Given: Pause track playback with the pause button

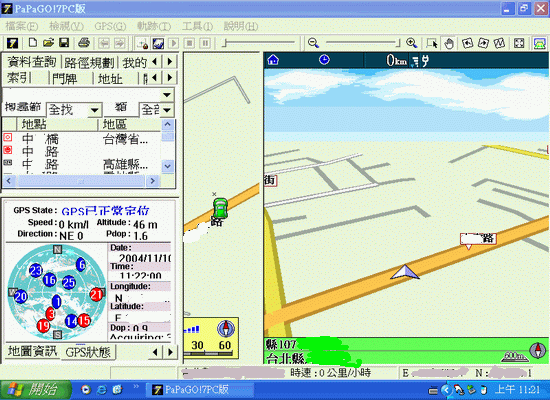Looking at the screenshot, I should pos(205,44).
